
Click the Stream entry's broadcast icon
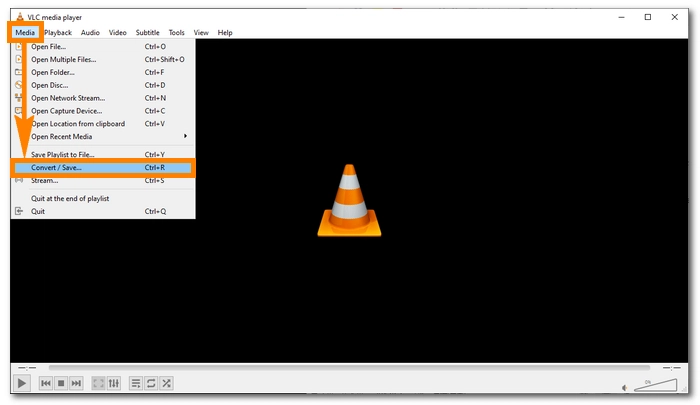click(19, 180)
